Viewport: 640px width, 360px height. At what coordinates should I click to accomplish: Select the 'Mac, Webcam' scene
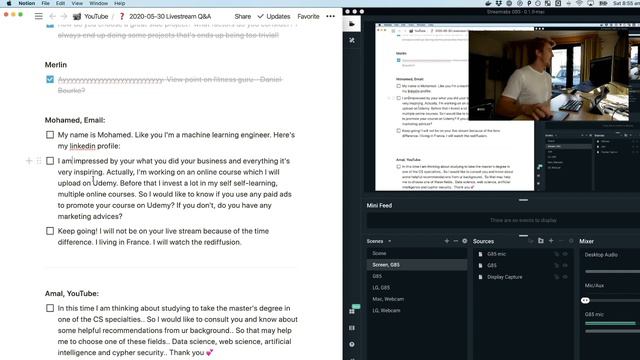(x=417, y=299)
